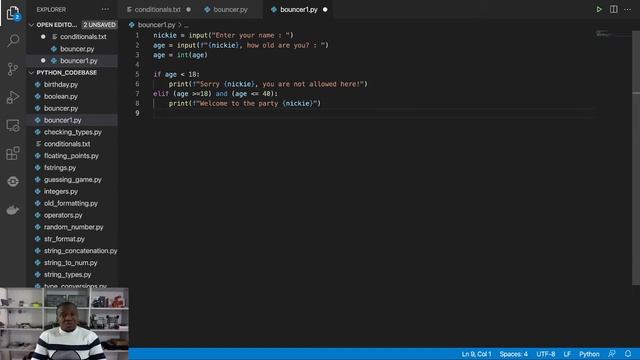Image resolution: width=640 pixels, height=360 pixels.
Task: Click 'int(age)' on line 3
Action: point(192,55)
